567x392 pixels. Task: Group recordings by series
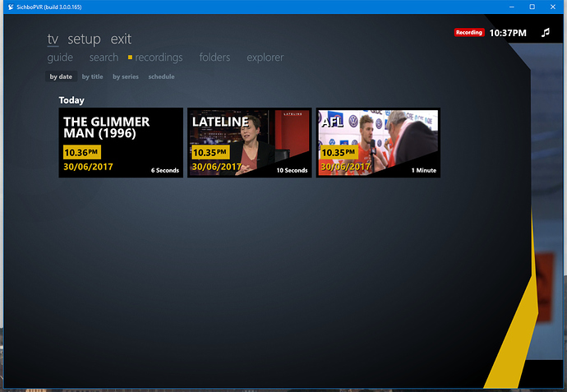pyautogui.click(x=126, y=76)
